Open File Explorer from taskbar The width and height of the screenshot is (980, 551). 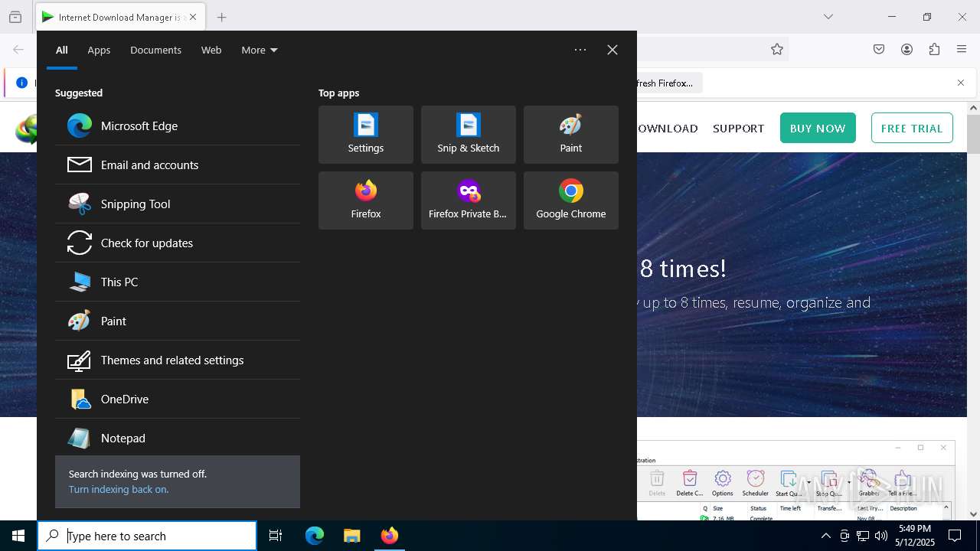(352, 536)
